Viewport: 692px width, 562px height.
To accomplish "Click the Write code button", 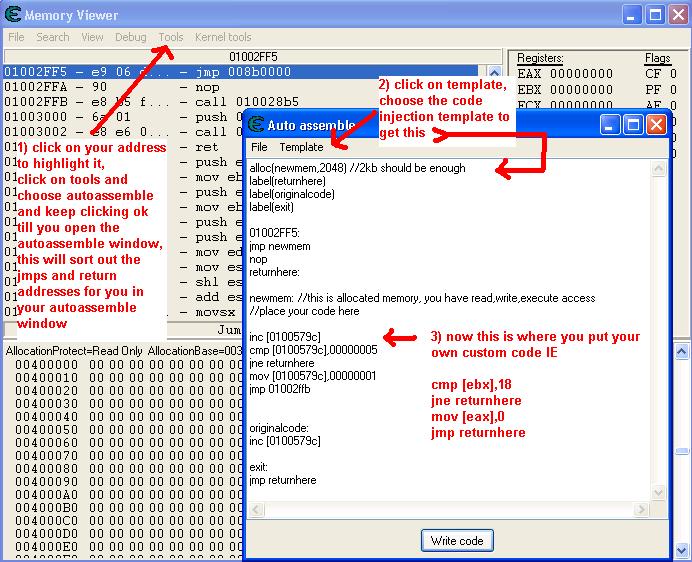I will [457, 541].
